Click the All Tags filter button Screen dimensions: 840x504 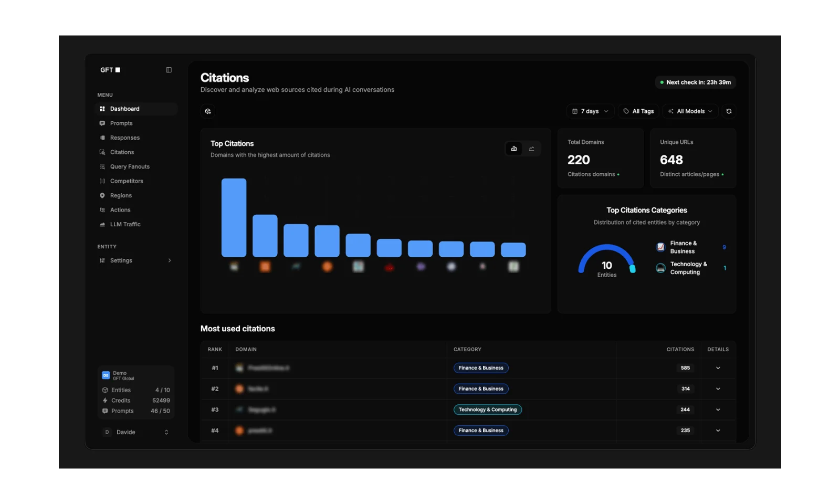pos(638,111)
